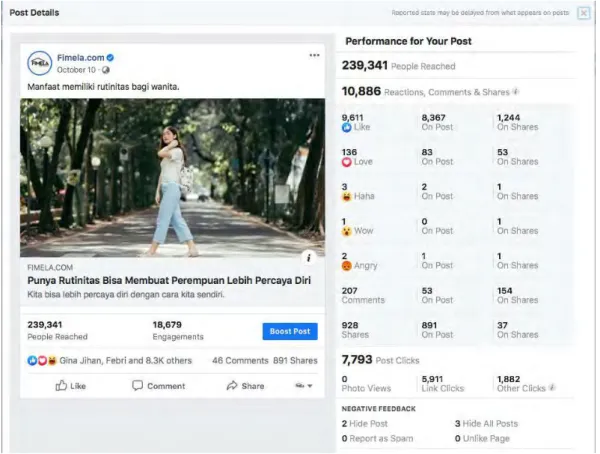Click the 154 On Shares comments count
Screen dimensions: 600x454
(x=517, y=296)
